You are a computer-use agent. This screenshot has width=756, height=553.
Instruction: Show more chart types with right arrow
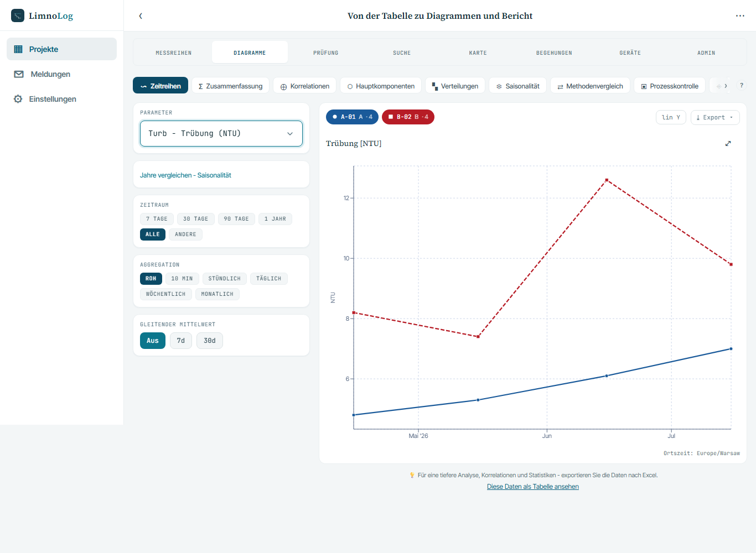(x=726, y=86)
